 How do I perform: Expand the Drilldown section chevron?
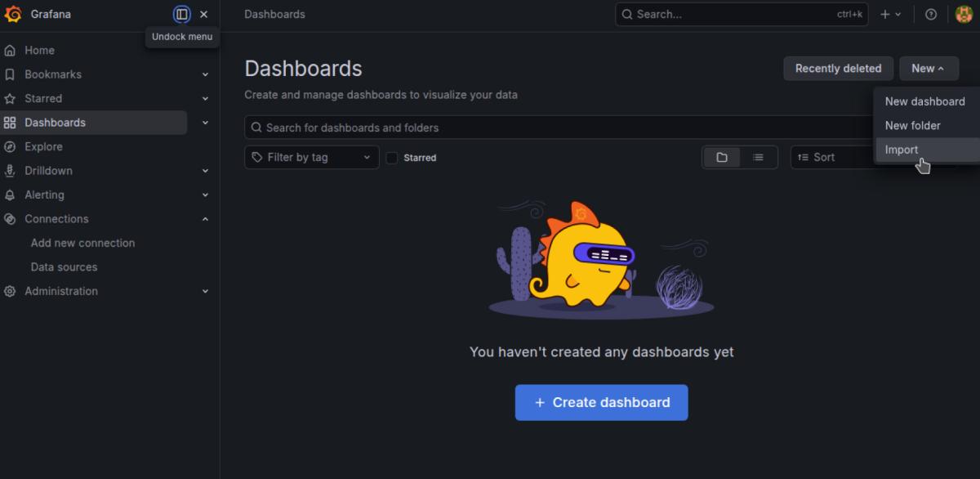pos(205,171)
